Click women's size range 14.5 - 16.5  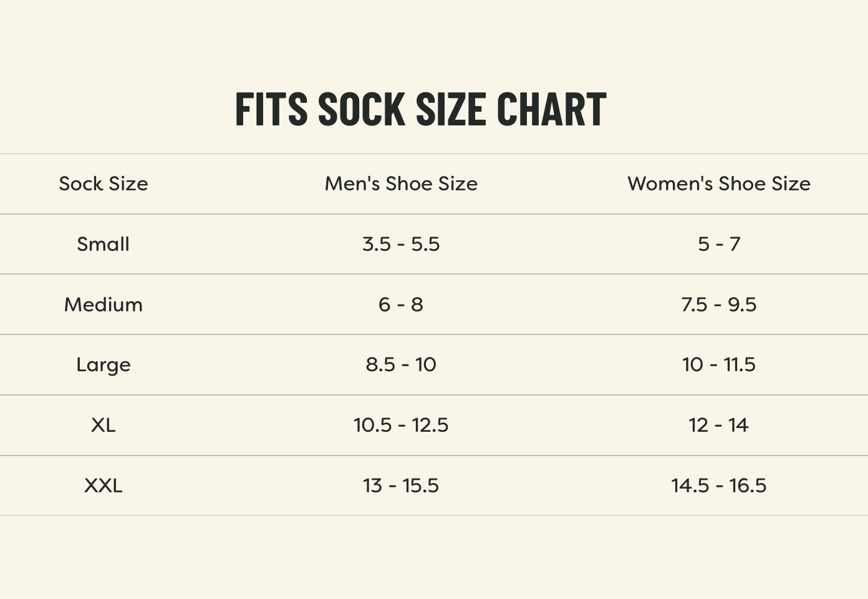point(718,485)
